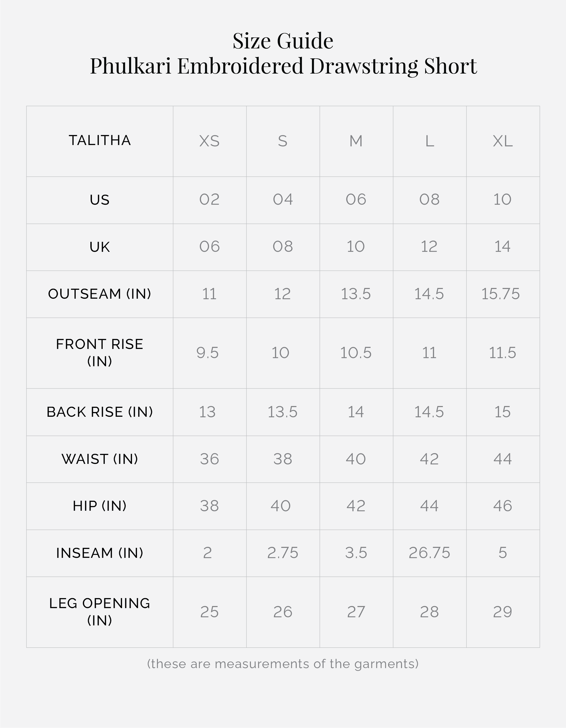Click the OUTSEAM (IN) row label

click(x=100, y=294)
